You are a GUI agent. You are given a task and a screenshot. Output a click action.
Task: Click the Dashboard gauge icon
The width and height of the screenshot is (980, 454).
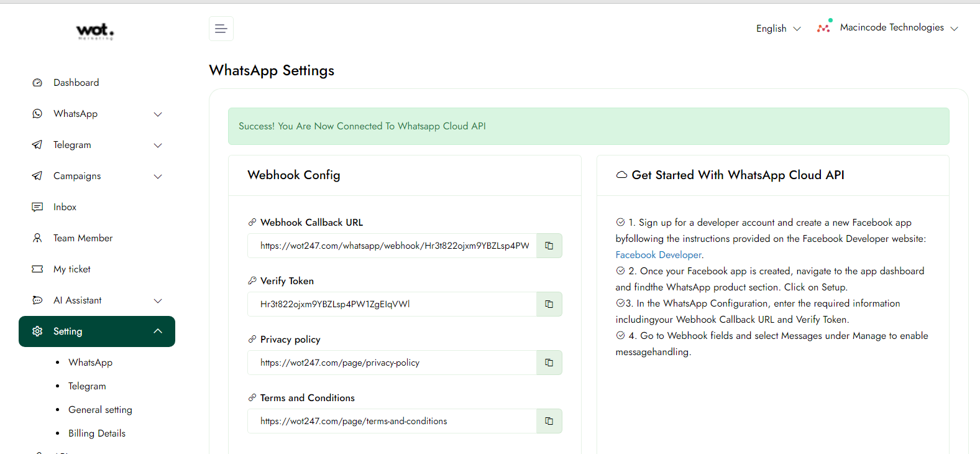[37, 83]
